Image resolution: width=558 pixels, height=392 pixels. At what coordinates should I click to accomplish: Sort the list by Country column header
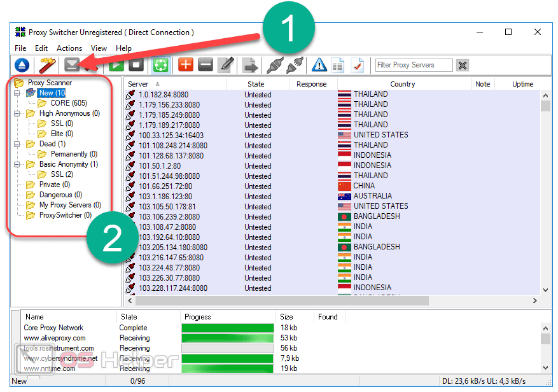(402, 84)
